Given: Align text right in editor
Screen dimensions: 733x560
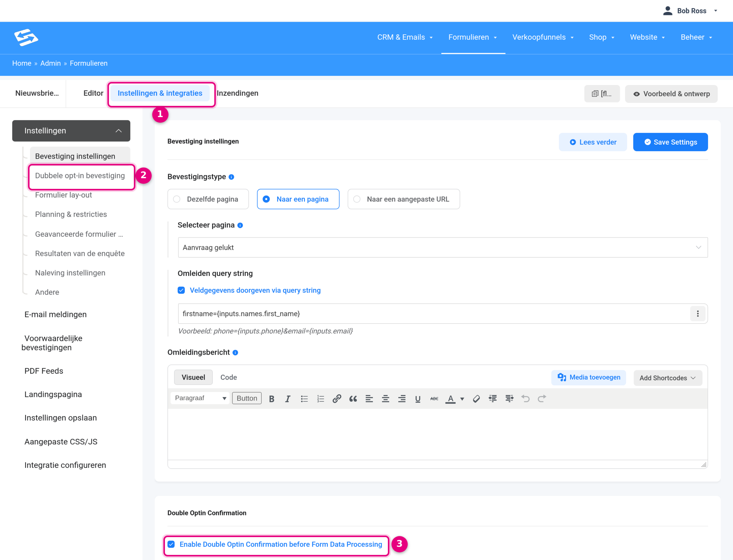Looking at the screenshot, I should click(402, 399).
